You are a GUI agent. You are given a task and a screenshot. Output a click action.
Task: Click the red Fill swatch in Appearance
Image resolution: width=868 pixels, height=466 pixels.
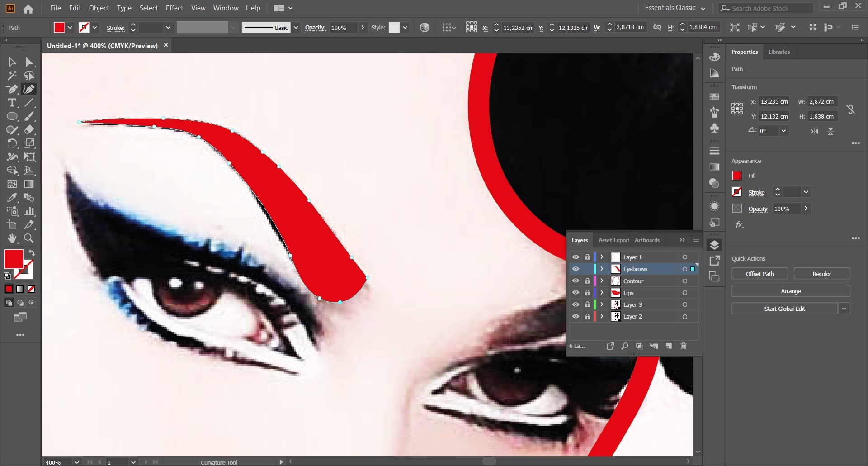(x=737, y=176)
